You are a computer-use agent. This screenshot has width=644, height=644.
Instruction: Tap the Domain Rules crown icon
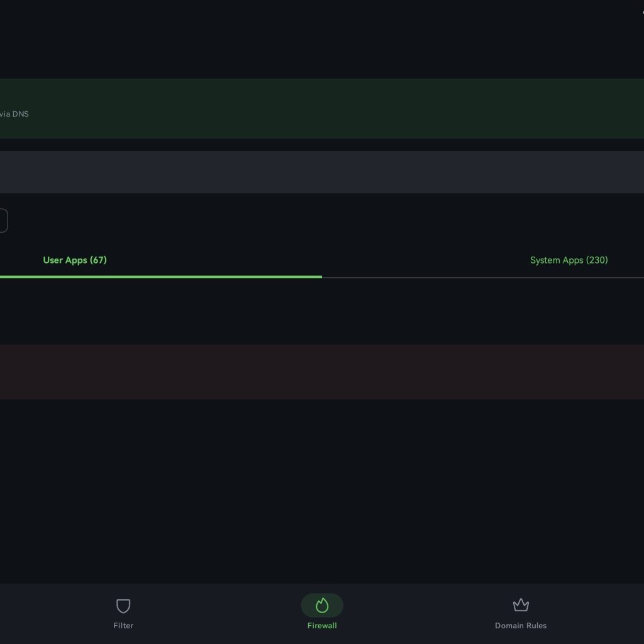coord(521,605)
